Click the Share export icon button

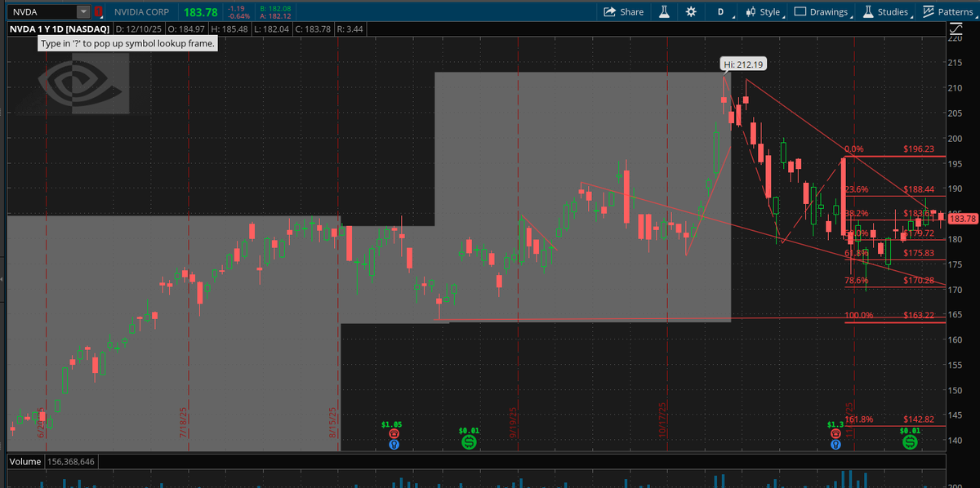tap(624, 11)
